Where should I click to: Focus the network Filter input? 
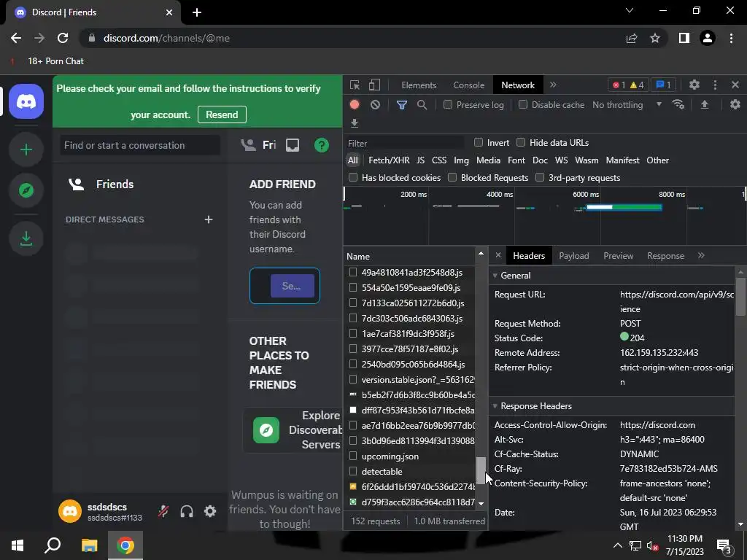(405, 143)
